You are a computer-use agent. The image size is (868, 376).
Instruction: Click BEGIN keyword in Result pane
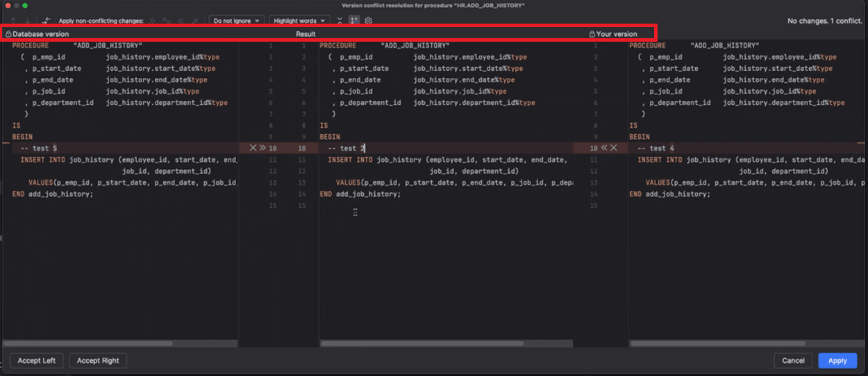tap(330, 137)
